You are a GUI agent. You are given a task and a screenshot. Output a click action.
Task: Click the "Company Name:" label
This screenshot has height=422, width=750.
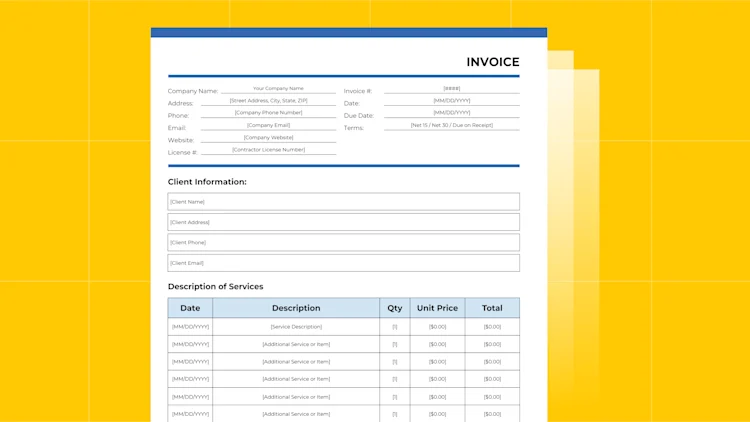[193, 91]
